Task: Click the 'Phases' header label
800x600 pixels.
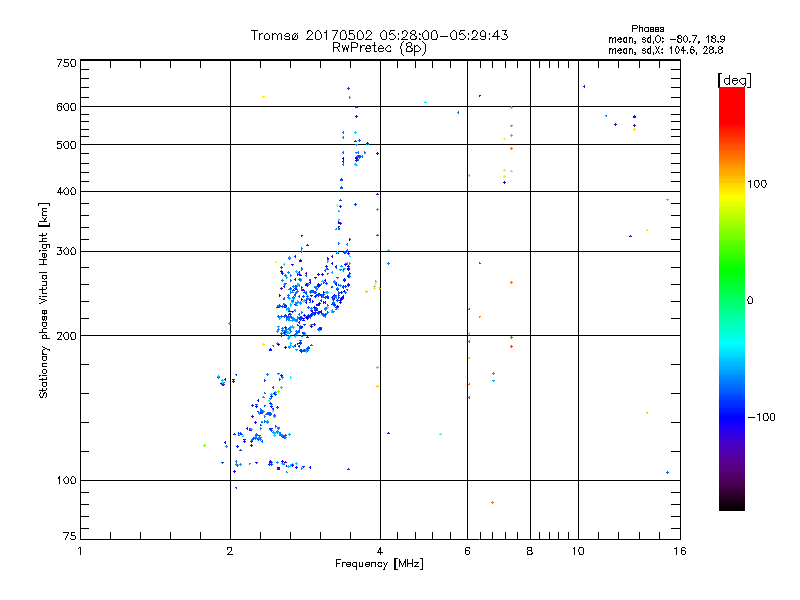Action: [x=647, y=29]
